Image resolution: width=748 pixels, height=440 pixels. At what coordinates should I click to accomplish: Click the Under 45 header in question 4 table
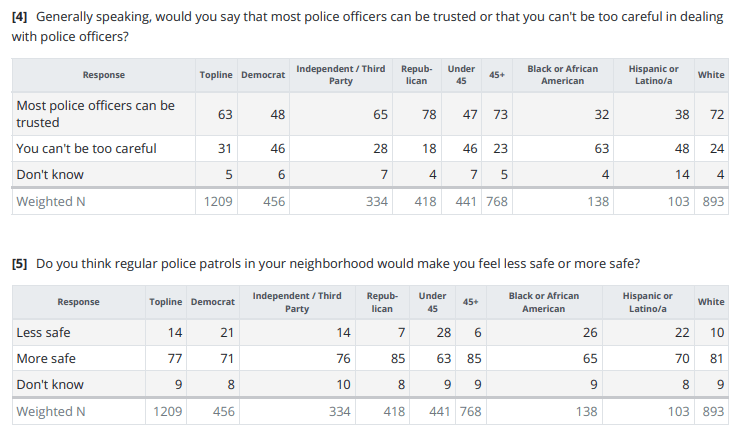click(461, 75)
